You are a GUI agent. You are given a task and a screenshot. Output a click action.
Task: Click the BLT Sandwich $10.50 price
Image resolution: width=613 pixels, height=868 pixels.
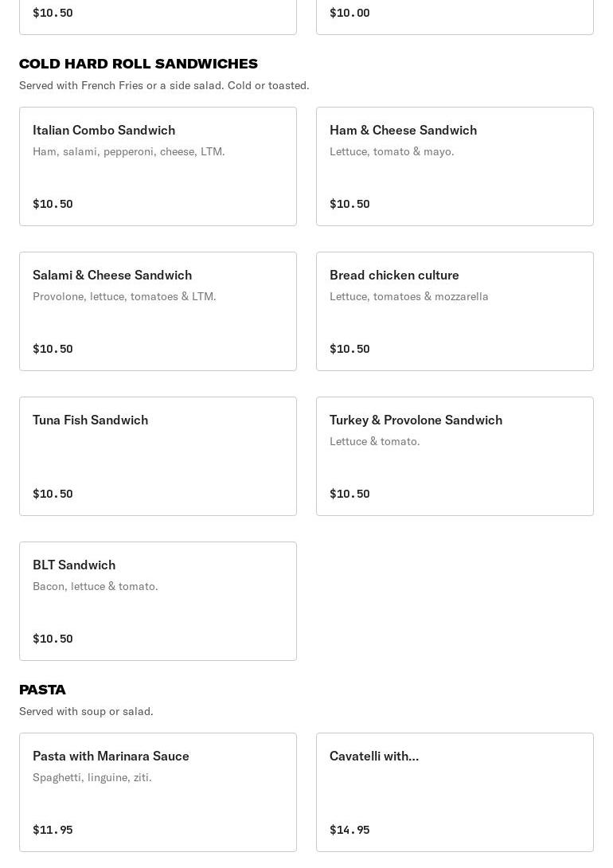coord(53,639)
